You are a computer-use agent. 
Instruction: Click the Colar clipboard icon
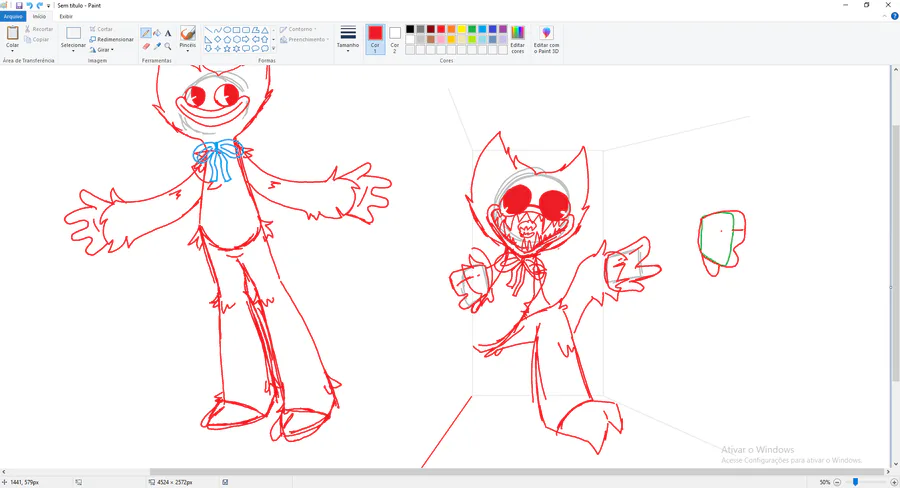click(12, 33)
